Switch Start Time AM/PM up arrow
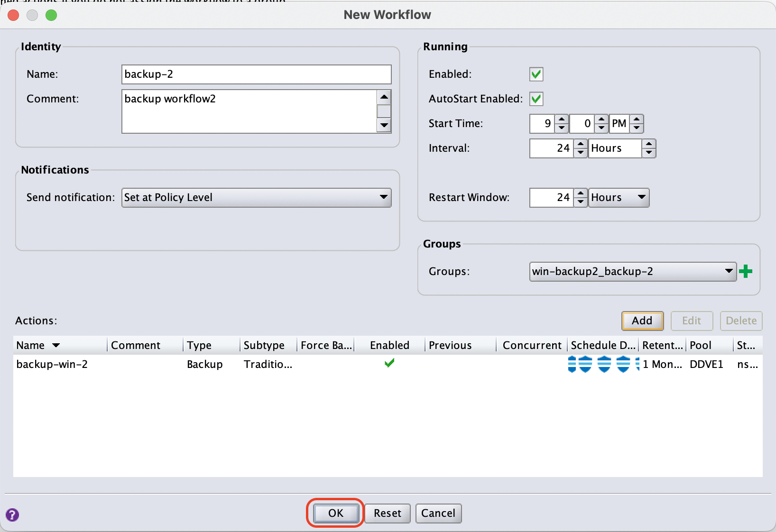Image resolution: width=776 pixels, height=532 pixels. click(637, 119)
